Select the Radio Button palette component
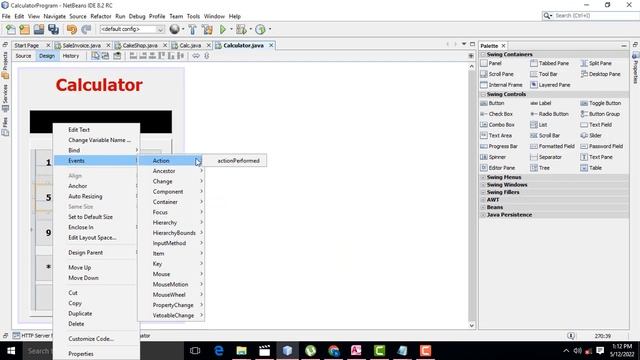 tap(549, 114)
